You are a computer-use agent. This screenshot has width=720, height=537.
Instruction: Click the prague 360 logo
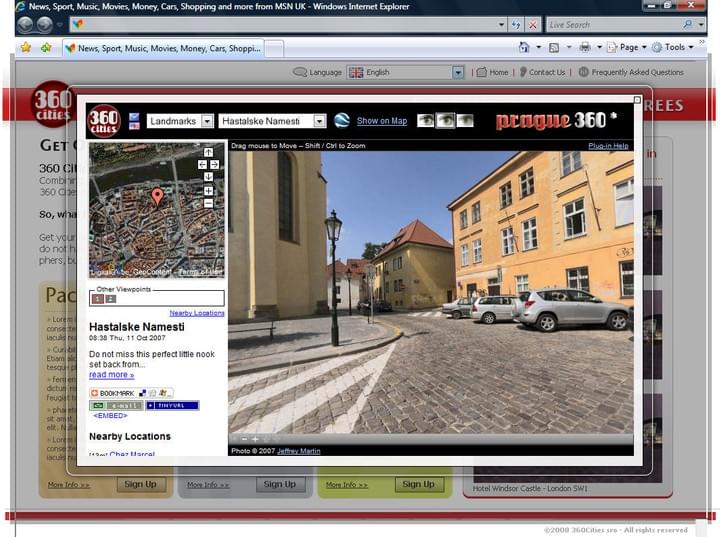click(x=556, y=121)
